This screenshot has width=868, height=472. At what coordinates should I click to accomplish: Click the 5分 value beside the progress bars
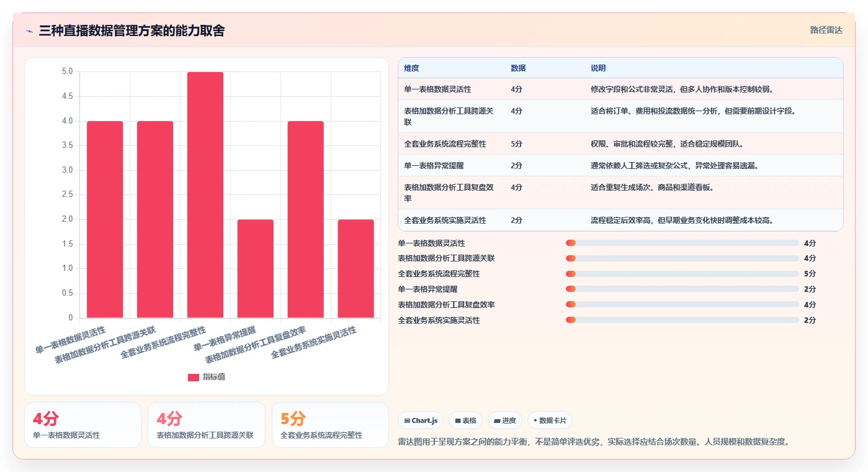tap(810, 274)
